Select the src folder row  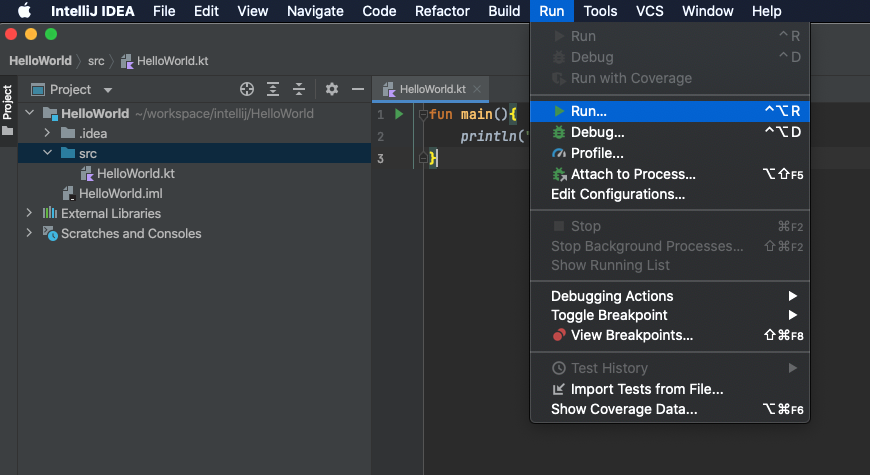(194, 153)
